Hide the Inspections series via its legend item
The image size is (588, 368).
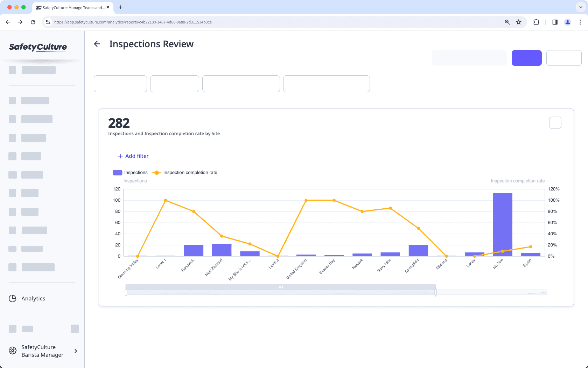[x=130, y=172]
